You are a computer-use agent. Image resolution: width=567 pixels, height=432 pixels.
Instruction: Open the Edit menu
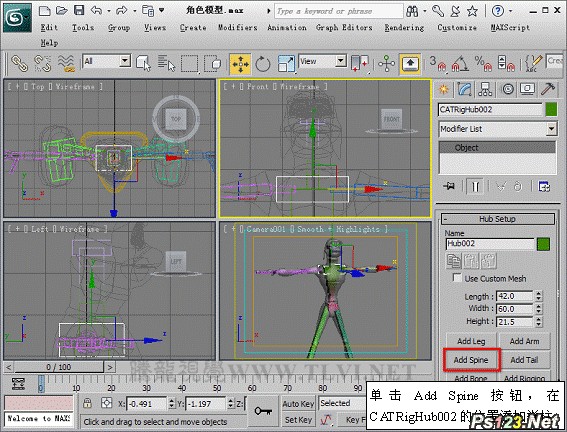click(49, 27)
